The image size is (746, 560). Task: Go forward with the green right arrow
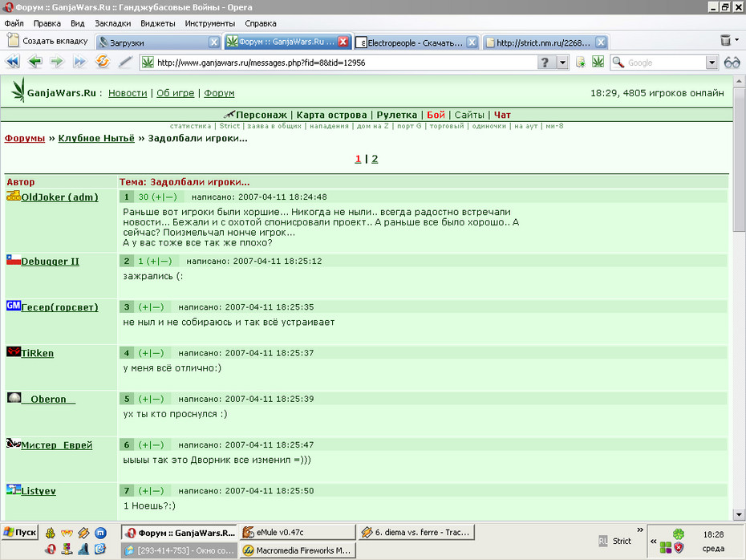(x=57, y=62)
